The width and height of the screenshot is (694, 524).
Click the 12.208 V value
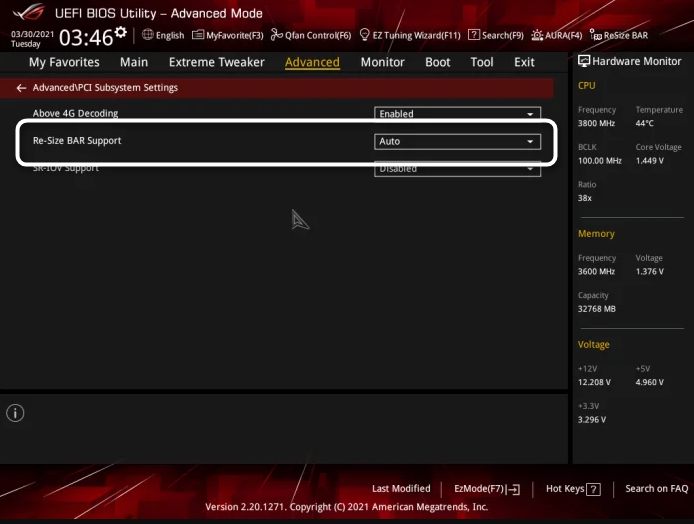click(x=594, y=382)
